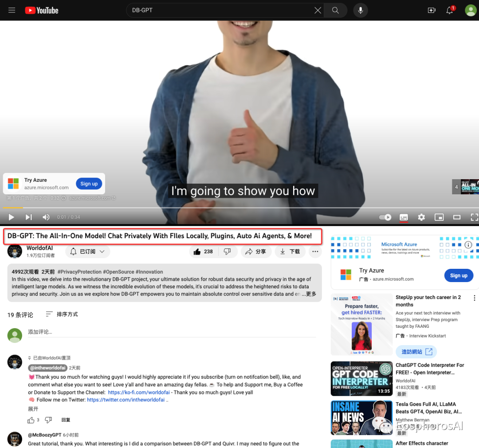Clear the DB-GPT search text

pos(318,10)
